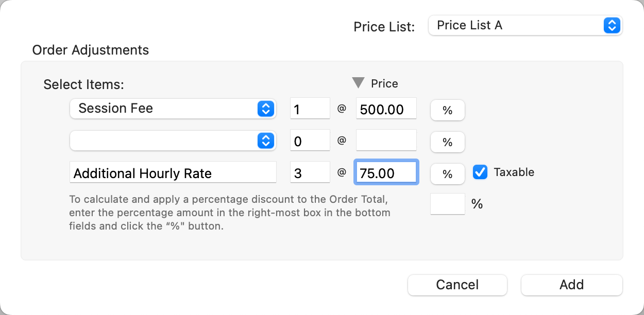Image resolution: width=644 pixels, height=315 pixels.
Task: Click the % button in second row
Action: tap(447, 142)
